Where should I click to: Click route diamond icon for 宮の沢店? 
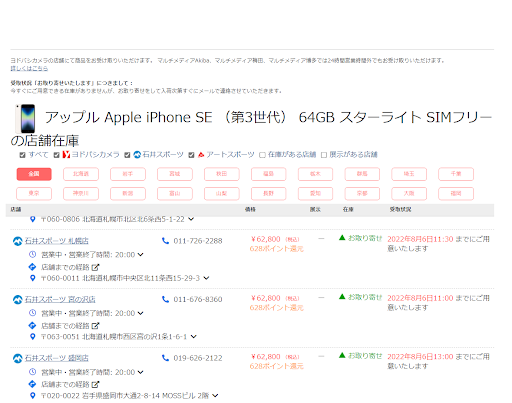click(32, 326)
